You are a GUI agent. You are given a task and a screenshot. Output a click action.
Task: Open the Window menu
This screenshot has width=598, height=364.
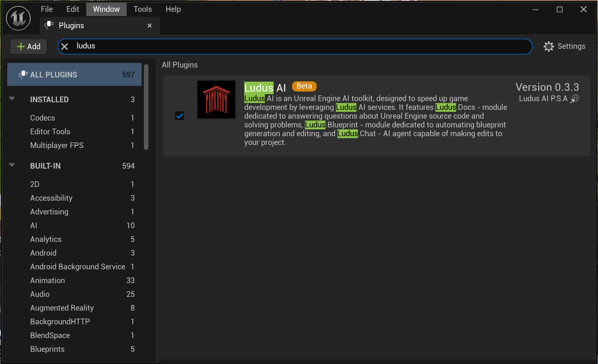[106, 9]
